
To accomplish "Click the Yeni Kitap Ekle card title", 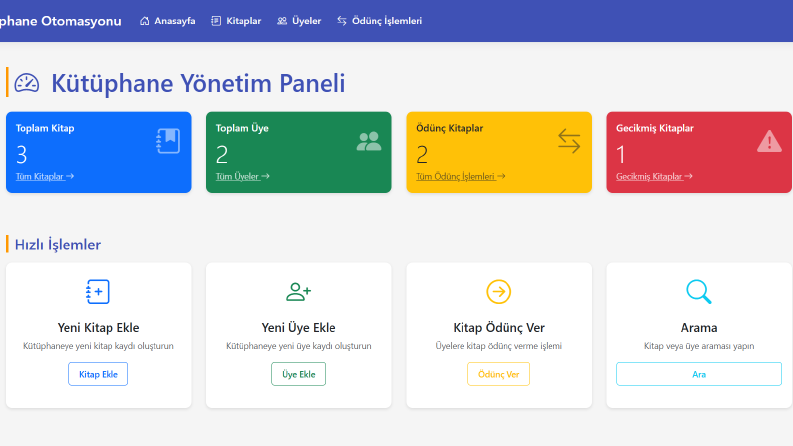I will 98,328.
